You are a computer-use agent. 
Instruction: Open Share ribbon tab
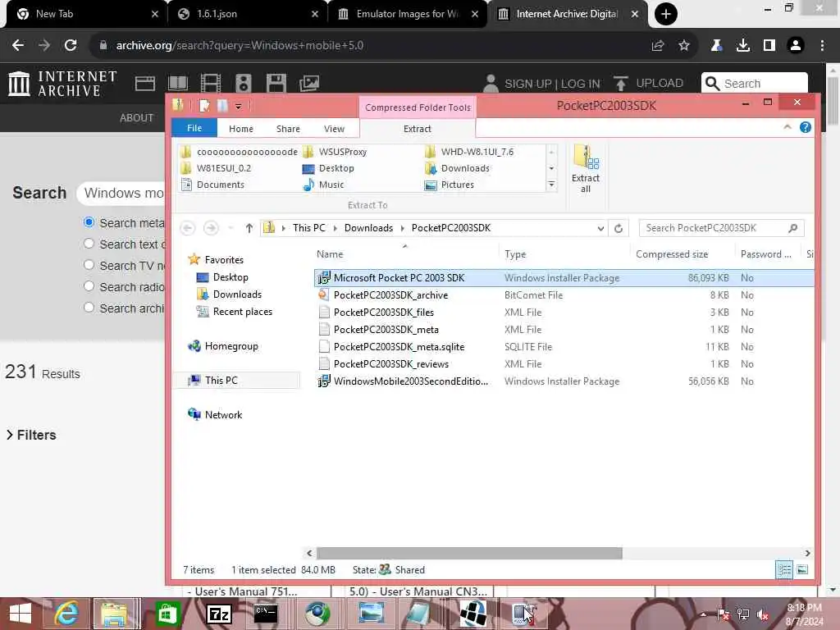click(288, 129)
